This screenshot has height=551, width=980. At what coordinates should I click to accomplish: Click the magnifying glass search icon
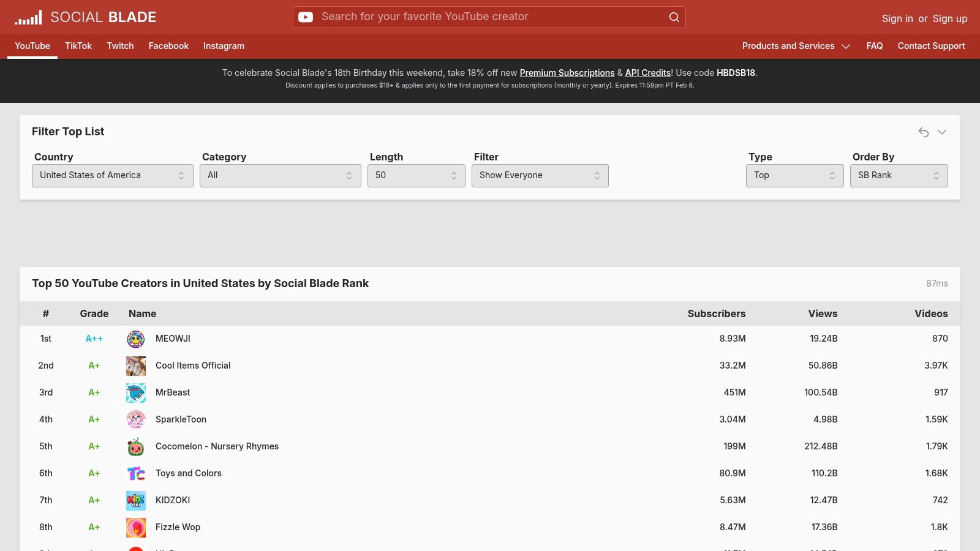tap(674, 17)
